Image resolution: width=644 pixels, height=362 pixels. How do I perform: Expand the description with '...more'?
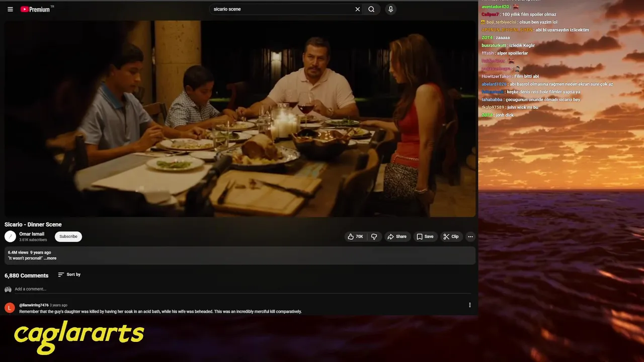[50, 258]
